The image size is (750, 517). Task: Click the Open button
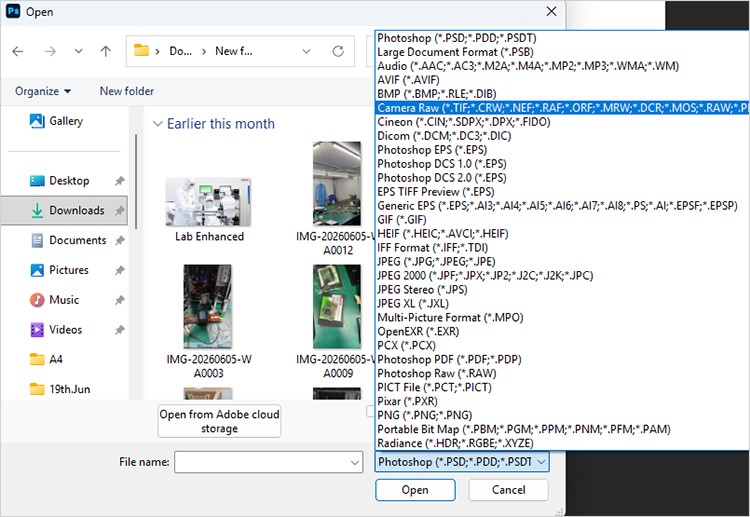pyautogui.click(x=415, y=490)
